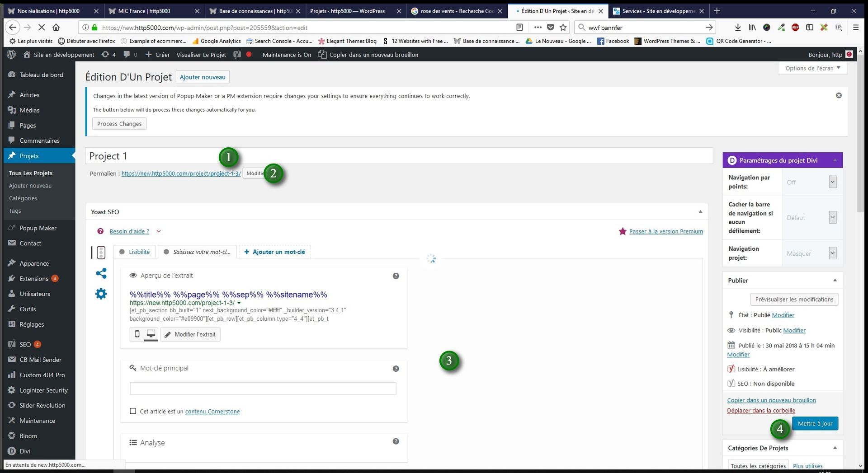Open Firefox hamburger menu
The height and width of the screenshot is (473, 868).
(x=856, y=28)
